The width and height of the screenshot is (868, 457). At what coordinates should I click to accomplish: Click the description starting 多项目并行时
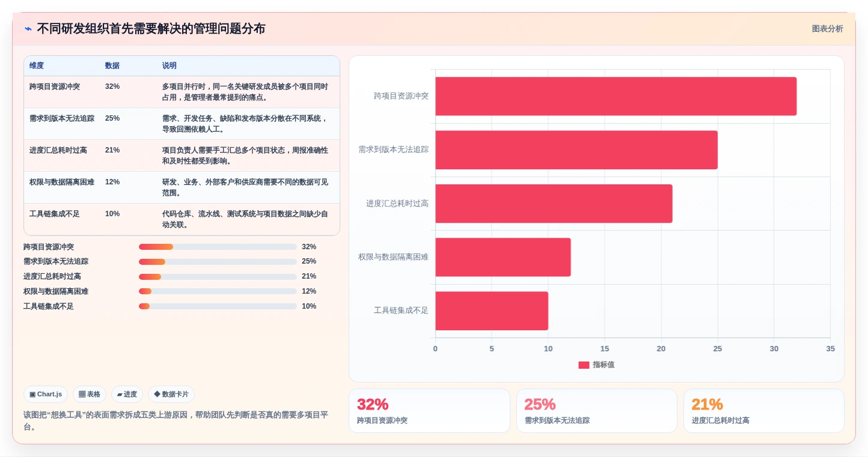245,92
